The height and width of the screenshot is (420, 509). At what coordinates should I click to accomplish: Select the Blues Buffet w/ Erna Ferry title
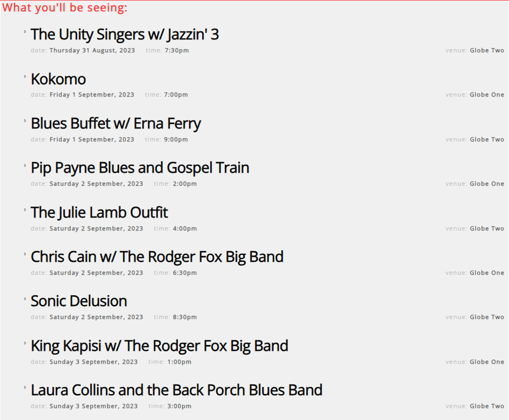[116, 124]
